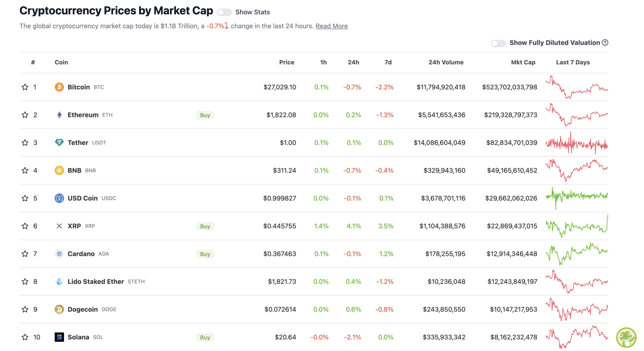
Task: Open the Dogecoin name link
Action: click(83, 309)
